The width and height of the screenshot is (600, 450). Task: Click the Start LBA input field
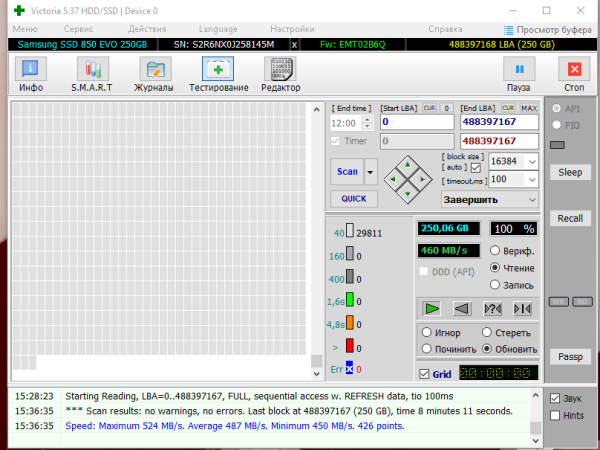tap(414, 122)
